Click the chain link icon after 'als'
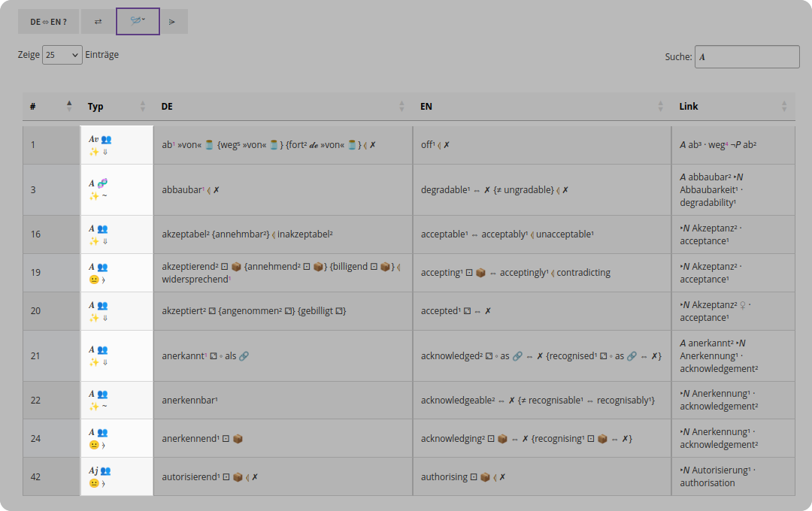Image resolution: width=812 pixels, height=511 pixels. pyautogui.click(x=244, y=356)
